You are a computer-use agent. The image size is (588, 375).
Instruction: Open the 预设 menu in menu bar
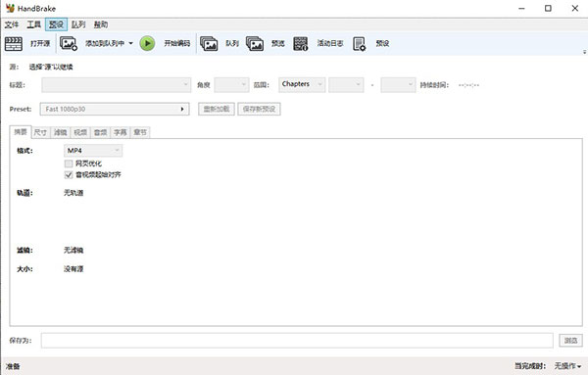[56, 24]
